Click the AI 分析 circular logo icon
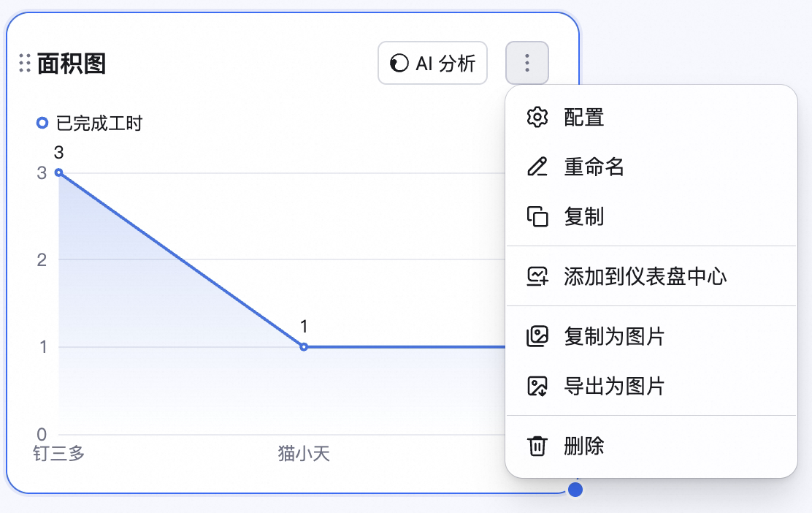Image resolution: width=812 pixels, height=513 pixels. [x=399, y=64]
